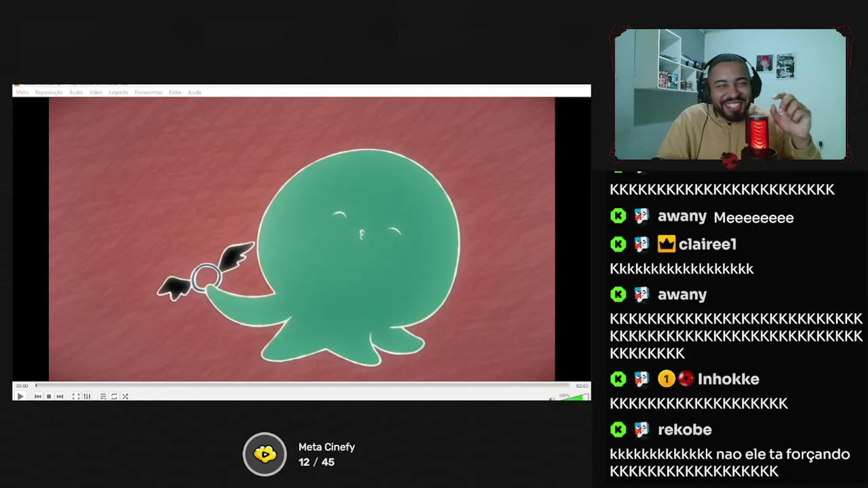Click Kick platform icon beside Inhokke
Screen dimensions: 868x488
coord(618,379)
